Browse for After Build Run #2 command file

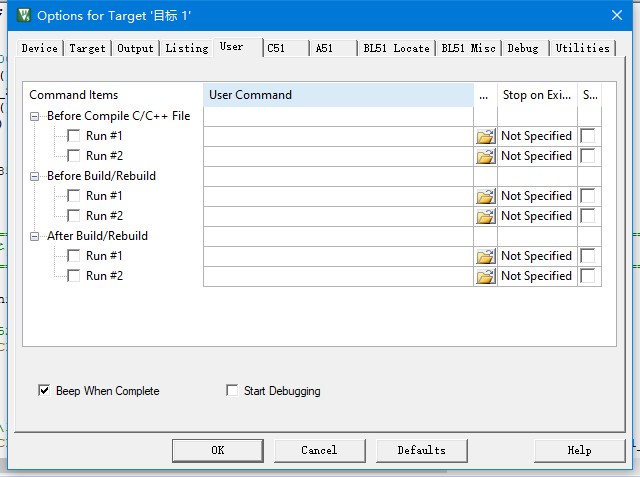485,276
